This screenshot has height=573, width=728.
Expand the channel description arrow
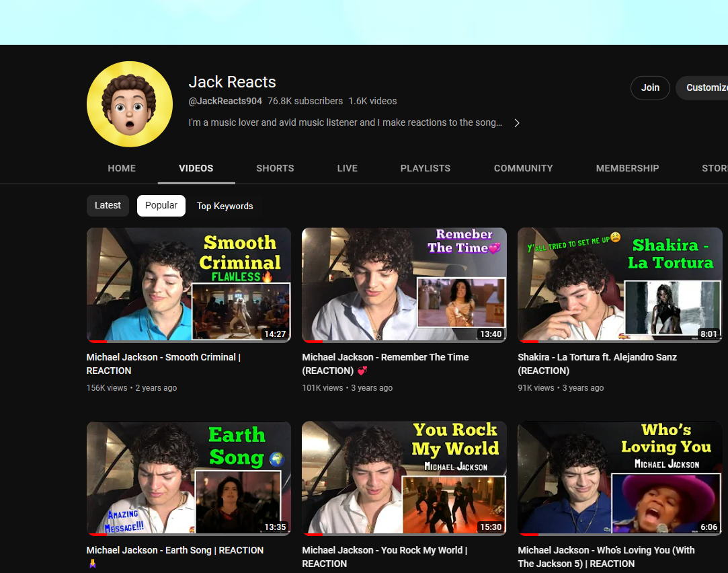tap(517, 123)
